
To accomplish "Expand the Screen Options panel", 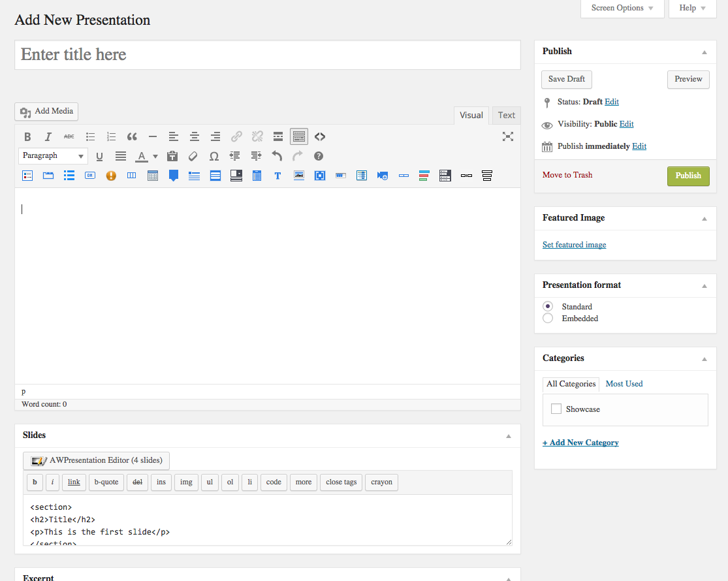I will pyautogui.click(x=622, y=8).
